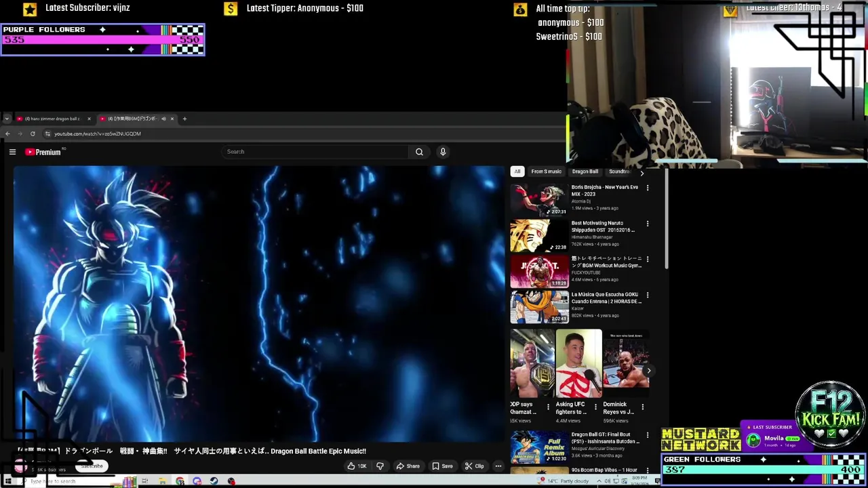Open menu for La Música Que Escucha GOKU
The image size is (868, 488).
(x=648, y=296)
